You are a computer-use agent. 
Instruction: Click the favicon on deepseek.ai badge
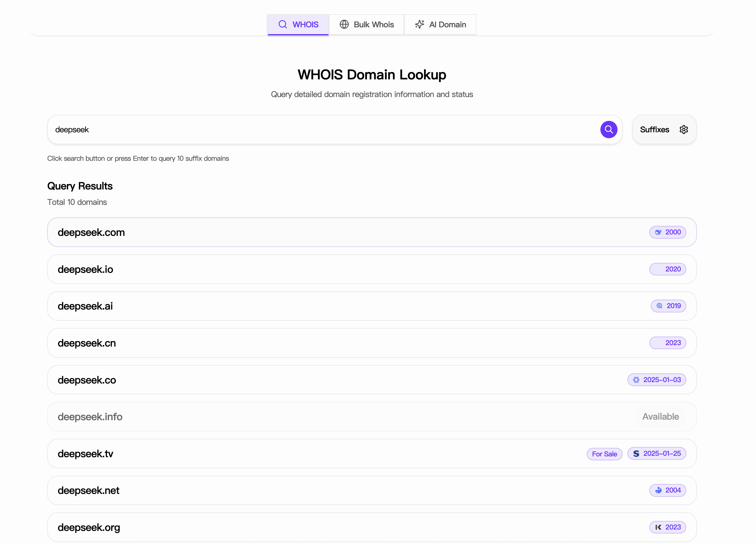pyautogui.click(x=659, y=306)
